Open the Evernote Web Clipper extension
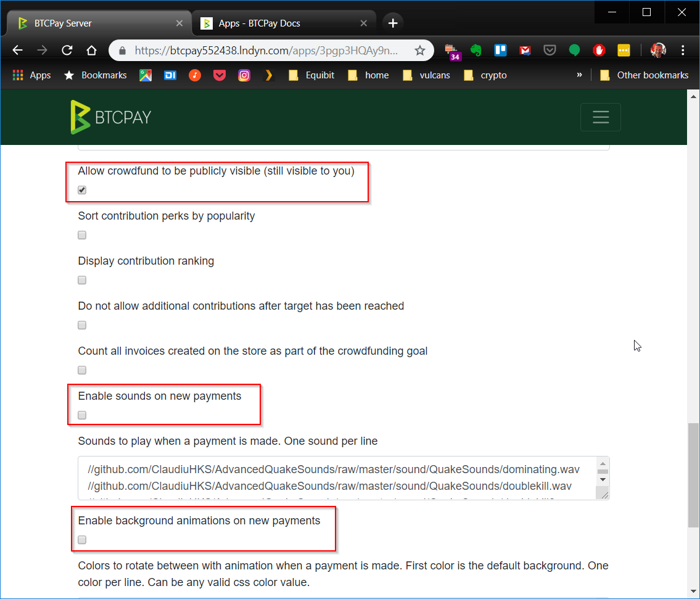 point(476,50)
